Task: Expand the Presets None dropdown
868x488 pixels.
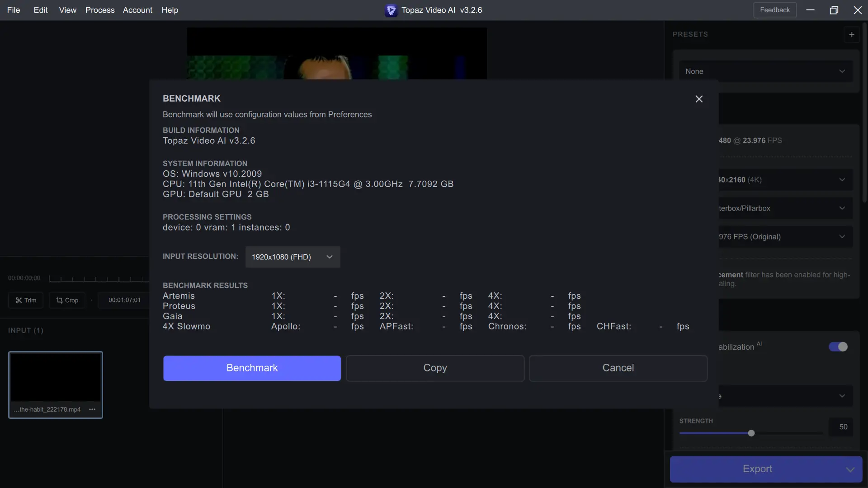Action: coord(765,71)
